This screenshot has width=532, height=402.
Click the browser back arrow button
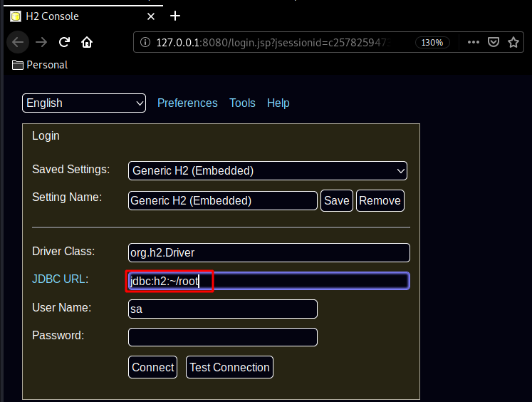click(x=18, y=42)
